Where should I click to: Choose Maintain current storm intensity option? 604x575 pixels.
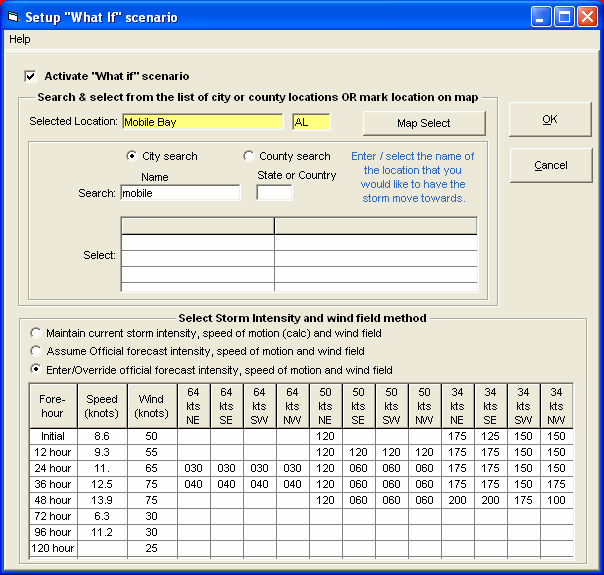(x=37, y=333)
